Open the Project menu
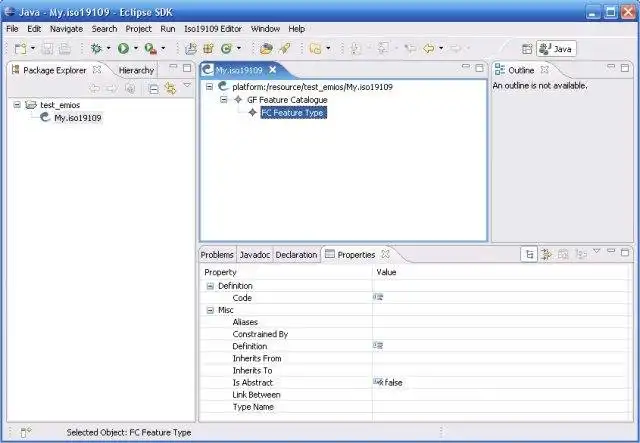The image size is (640, 443). pos(139,29)
